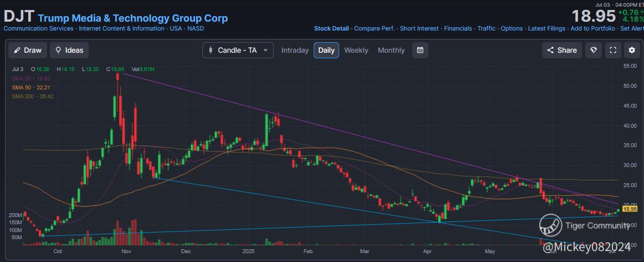Open the Financials link
The image size is (644, 262).
pyautogui.click(x=458, y=28)
